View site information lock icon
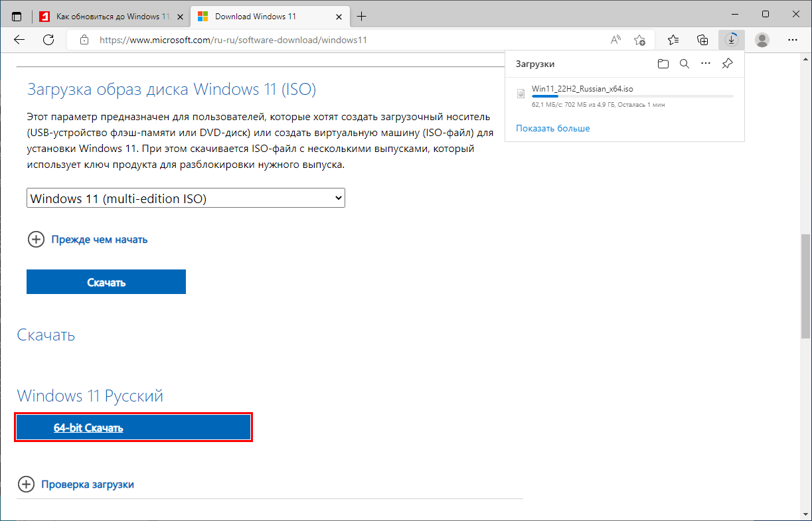This screenshot has height=521, width=812. [x=84, y=40]
